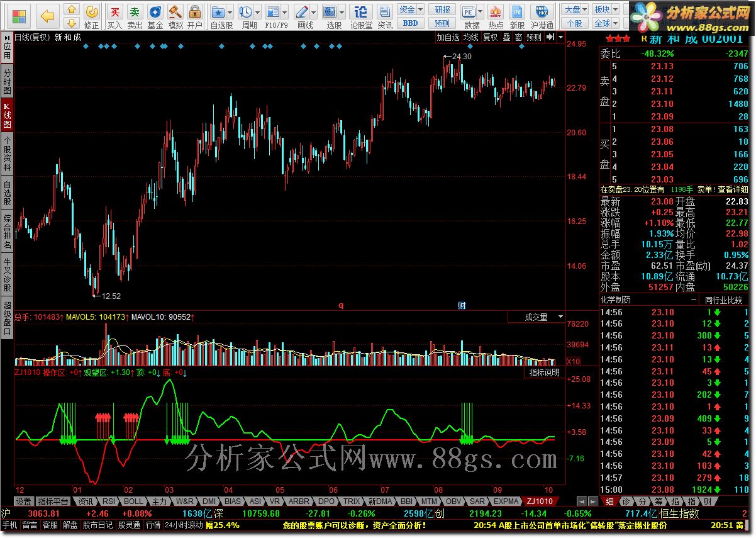This screenshot has height=538, width=756.
Task: Switch to the 分时图 side tab
Action: pyautogui.click(x=7, y=82)
